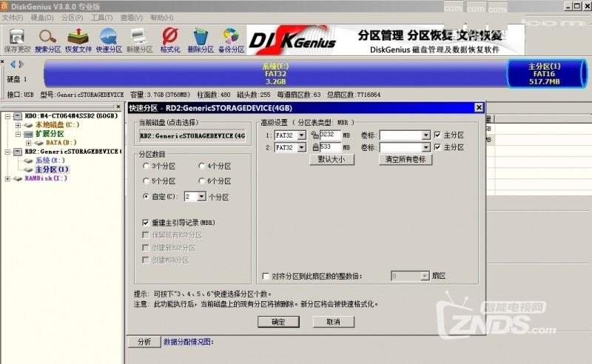Click the 删除分区 delete partition icon

click(201, 41)
